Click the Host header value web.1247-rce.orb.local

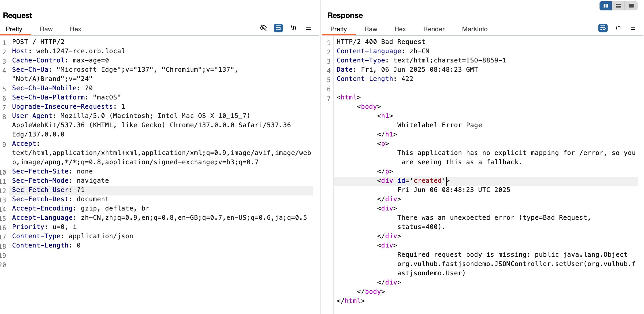tap(81, 51)
